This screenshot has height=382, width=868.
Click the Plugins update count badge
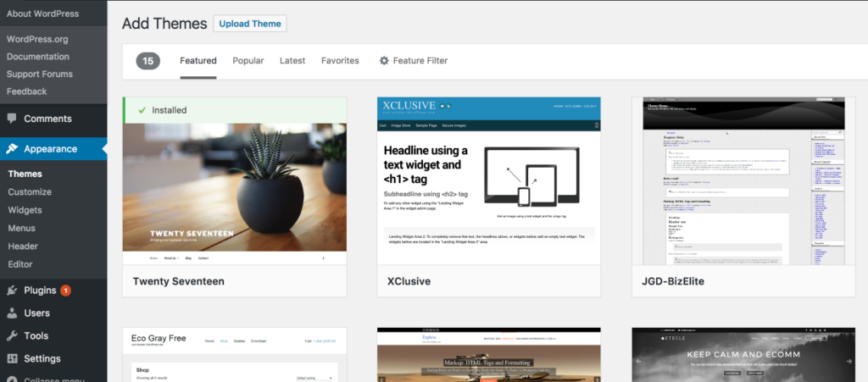pyautogui.click(x=65, y=291)
